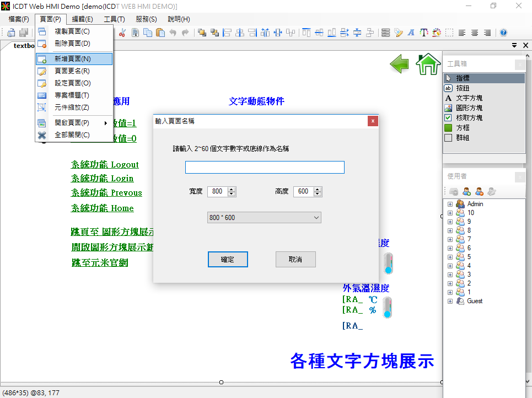Click the scissors cut icon in toolbar
The width and height of the screenshot is (532, 398).
[122, 33]
